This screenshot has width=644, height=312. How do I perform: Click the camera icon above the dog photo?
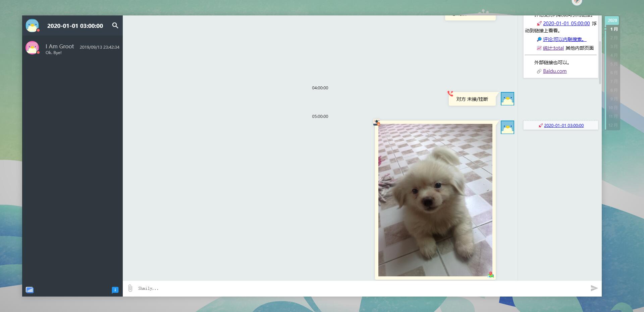coord(376,123)
